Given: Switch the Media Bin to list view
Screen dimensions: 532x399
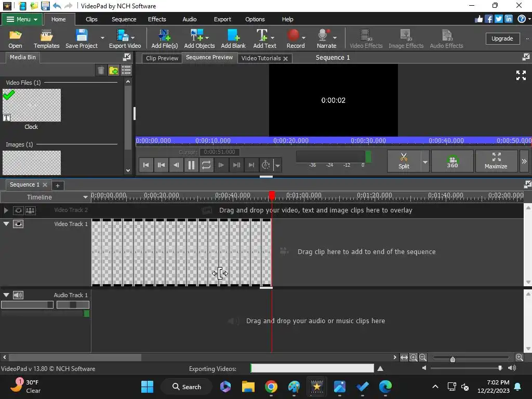Looking at the screenshot, I should tap(126, 70).
